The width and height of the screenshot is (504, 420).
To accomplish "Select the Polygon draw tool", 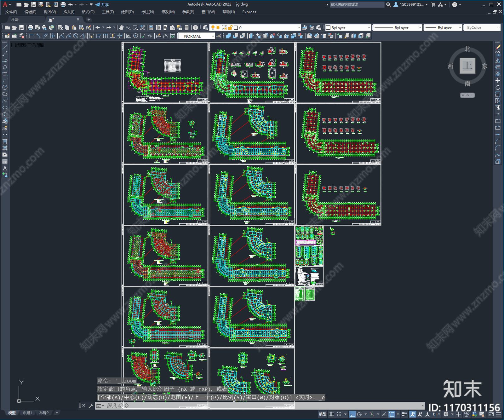I will click(5, 67).
